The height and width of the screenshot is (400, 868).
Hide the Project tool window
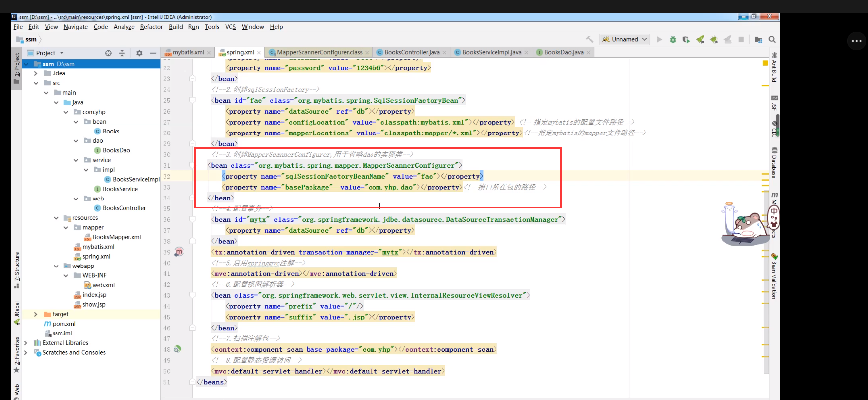click(153, 53)
